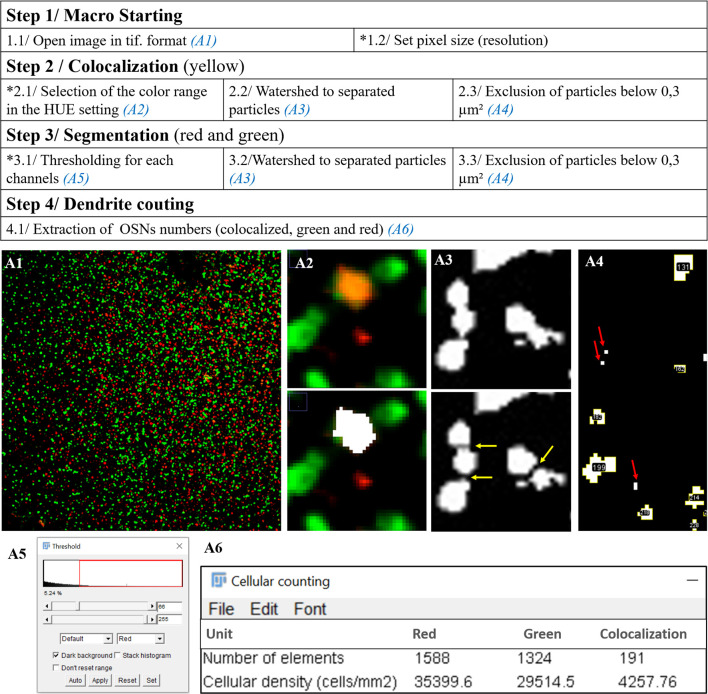Open the Default threshold method dropdown
The image size is (708, 694).
86,638
